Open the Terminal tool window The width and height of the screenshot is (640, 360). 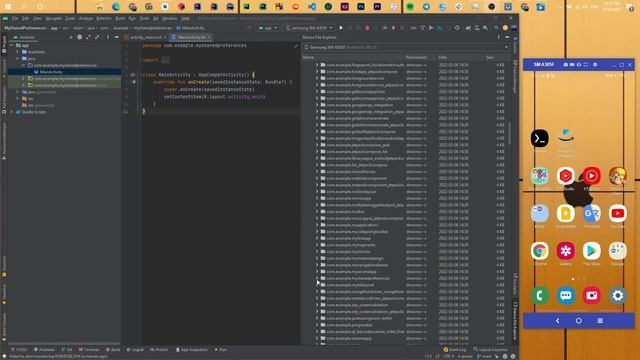point(89,350)
